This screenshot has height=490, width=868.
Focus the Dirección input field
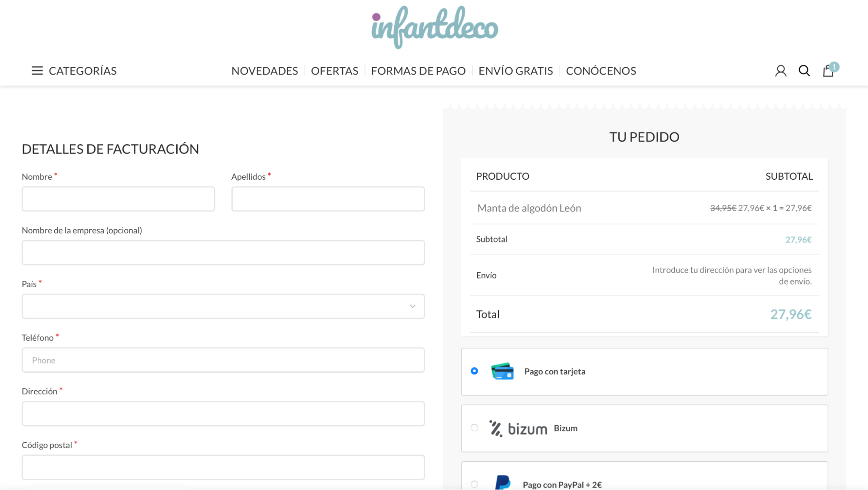(x=223, y=414)
